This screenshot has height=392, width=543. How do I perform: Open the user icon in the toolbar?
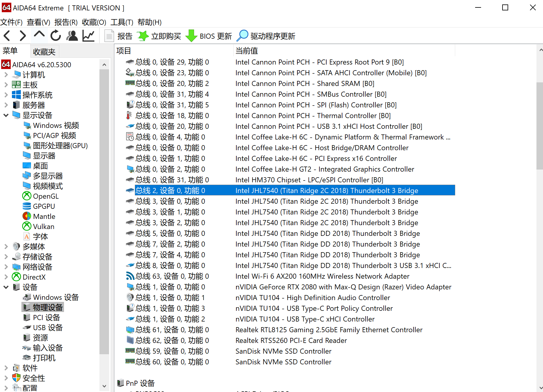tap(72, 36)
